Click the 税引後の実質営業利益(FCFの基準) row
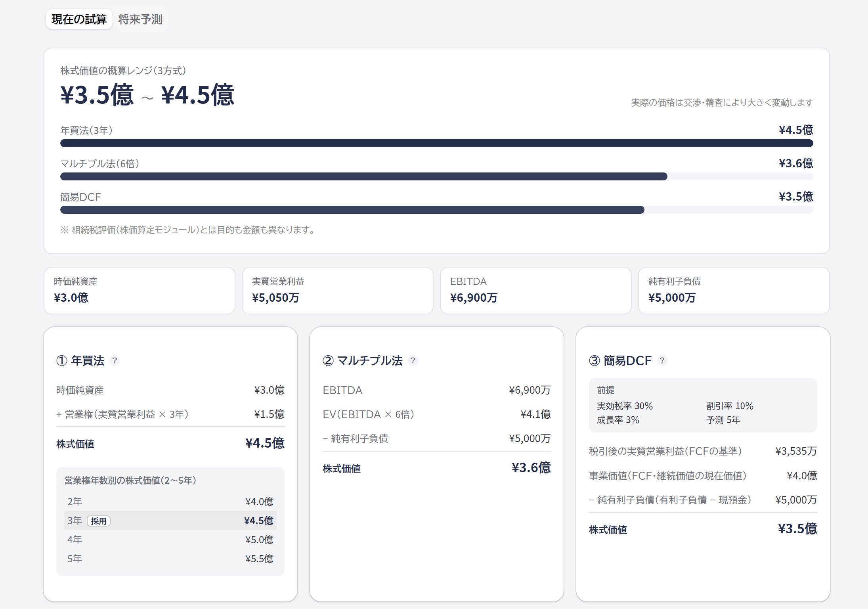The height and width of the screenshot is (609, 868). coord(703,451)
